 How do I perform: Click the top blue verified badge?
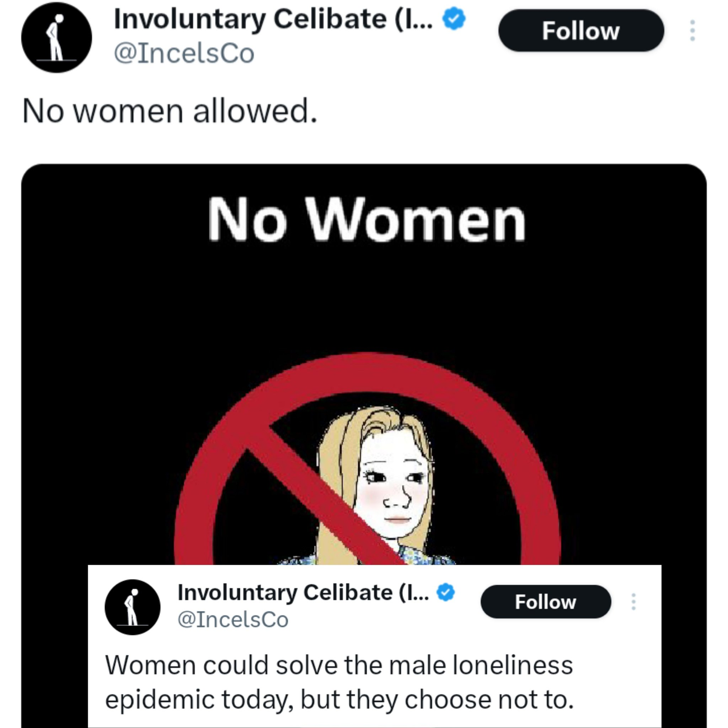[454, 19]
